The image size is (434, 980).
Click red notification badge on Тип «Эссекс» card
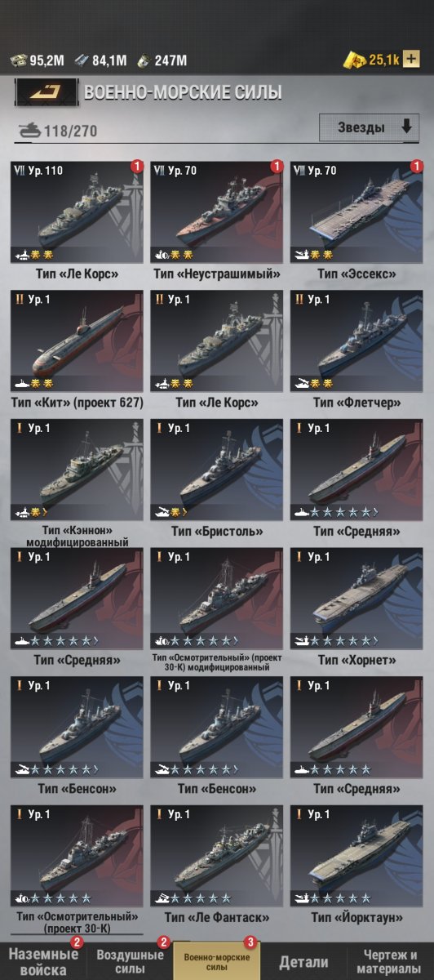[x=417, y=167]
